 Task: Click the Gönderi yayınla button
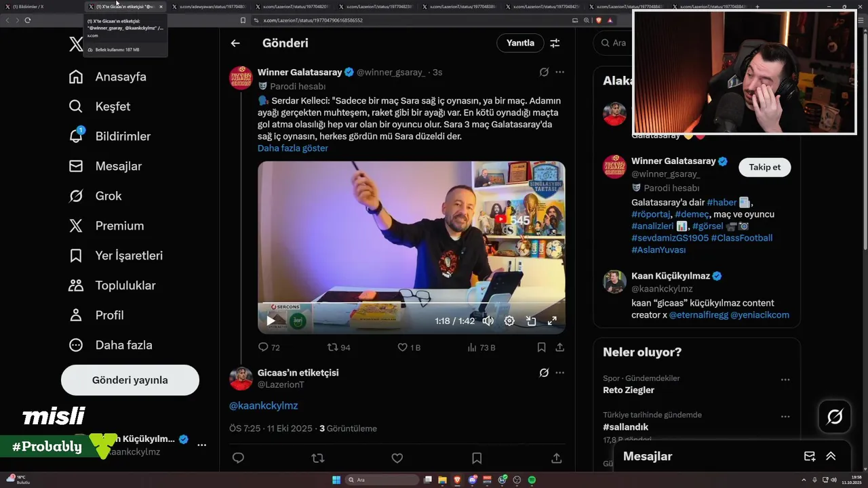point(130,380)
